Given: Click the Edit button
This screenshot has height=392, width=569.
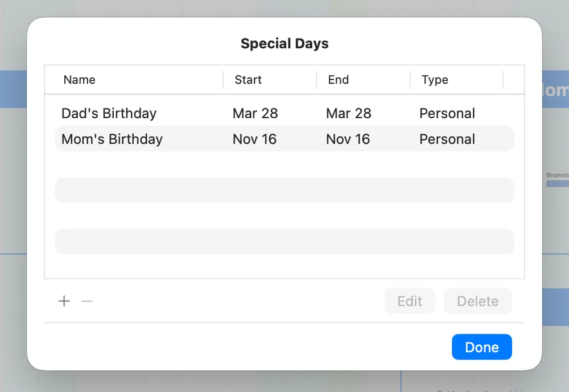Looking at the screenshot, I should pyautogui.click(x=410, y=302).
